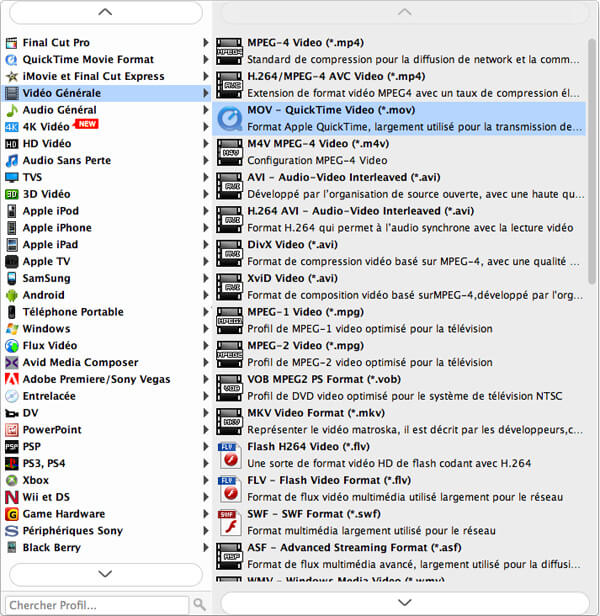Select the 4K Vidéo category
This screenshot has width=600, height=616.
pyautogui.click(x=46, y=127)
